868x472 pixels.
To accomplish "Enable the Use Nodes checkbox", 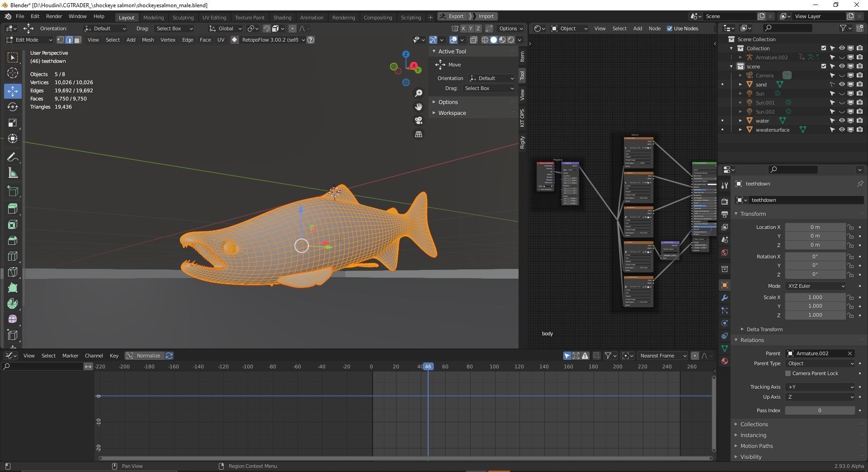I will click(x=670, y=29).
